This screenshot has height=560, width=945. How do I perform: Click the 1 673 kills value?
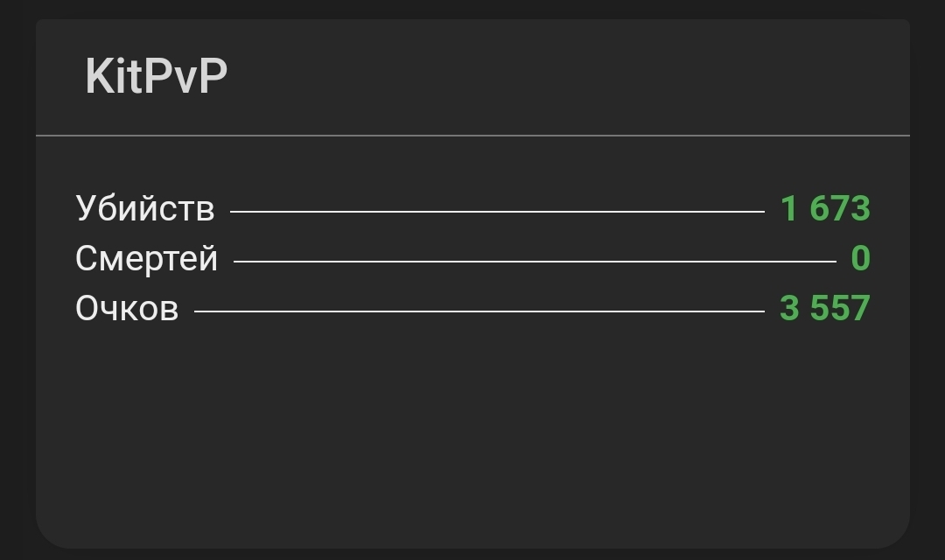point(825,209)
